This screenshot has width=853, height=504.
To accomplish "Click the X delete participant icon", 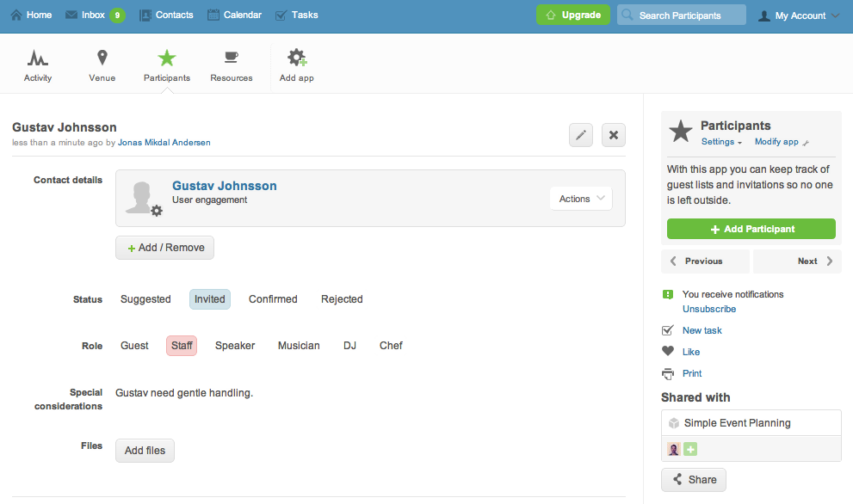I will click(613, 135).
